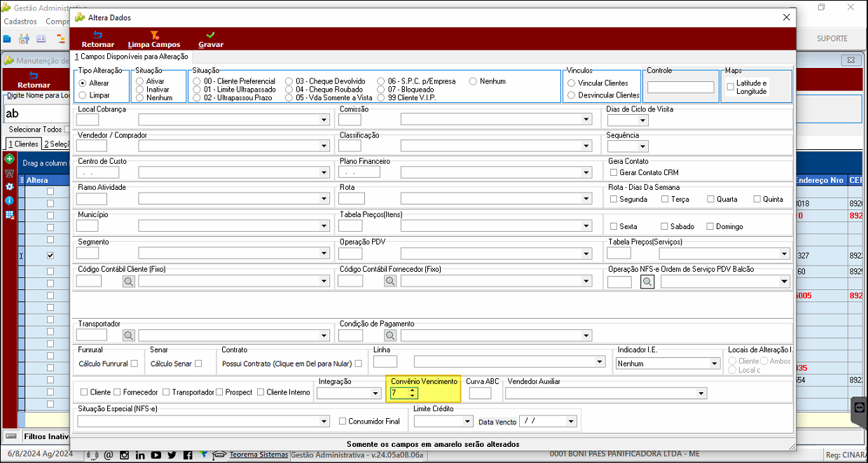Open the Comissão dropdown list

586,120
